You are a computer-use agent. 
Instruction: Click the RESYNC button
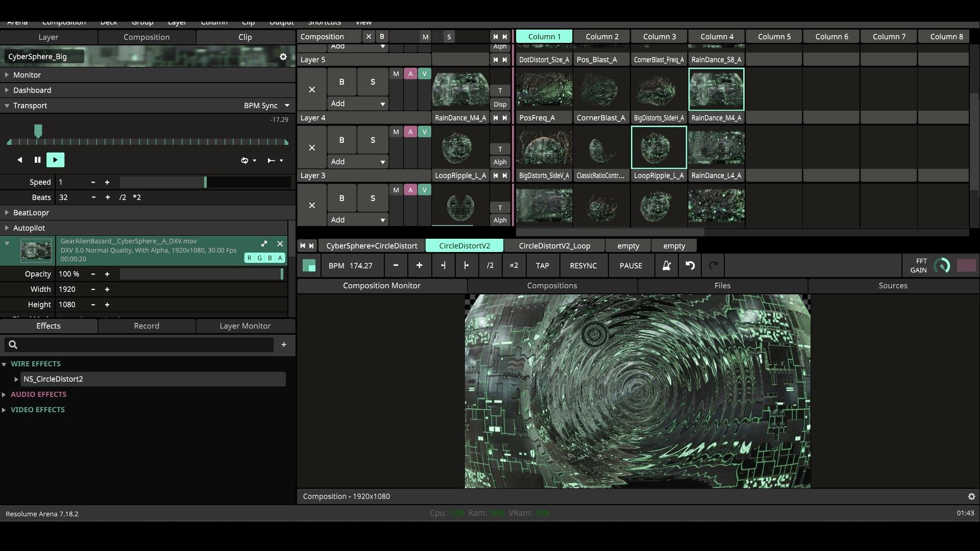click(x=583, y=266)
